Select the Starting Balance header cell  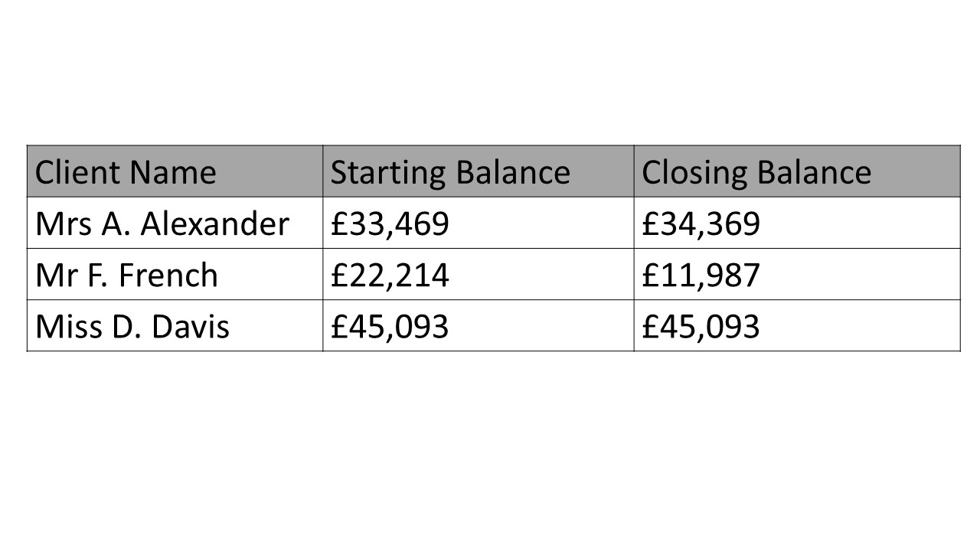(479, 171)
